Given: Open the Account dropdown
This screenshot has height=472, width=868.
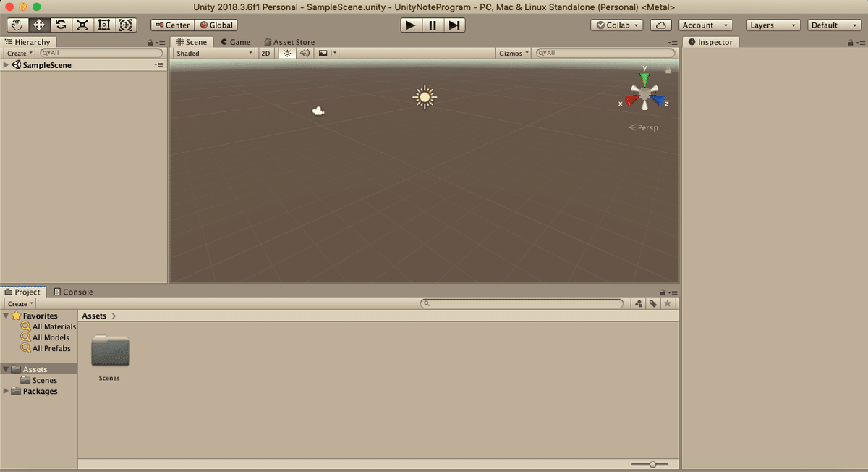Looking at the screenshot, I should click(706, 25).
